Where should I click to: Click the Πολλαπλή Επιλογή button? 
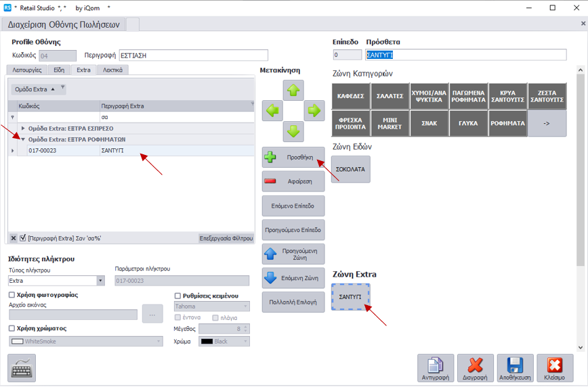click(x=293, y=302)
